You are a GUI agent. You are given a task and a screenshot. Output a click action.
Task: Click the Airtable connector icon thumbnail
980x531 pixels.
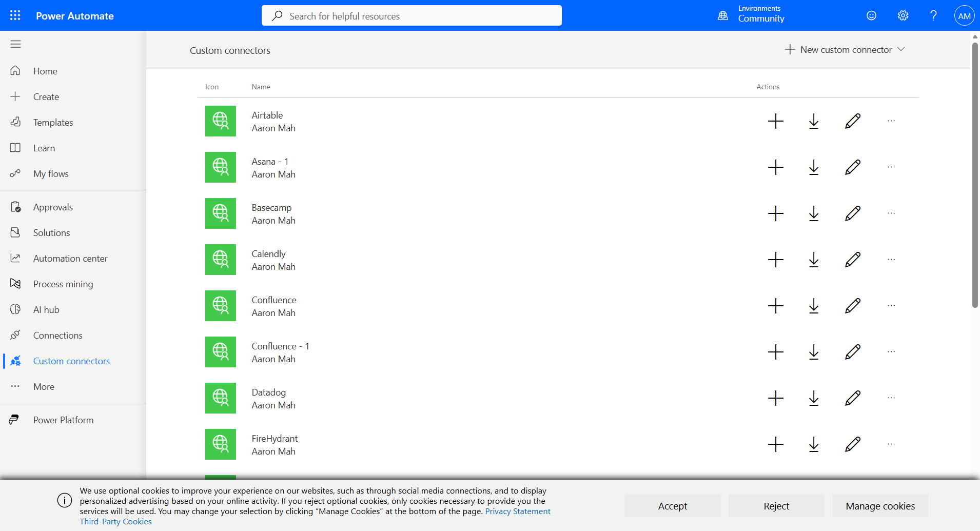(221, 121)
